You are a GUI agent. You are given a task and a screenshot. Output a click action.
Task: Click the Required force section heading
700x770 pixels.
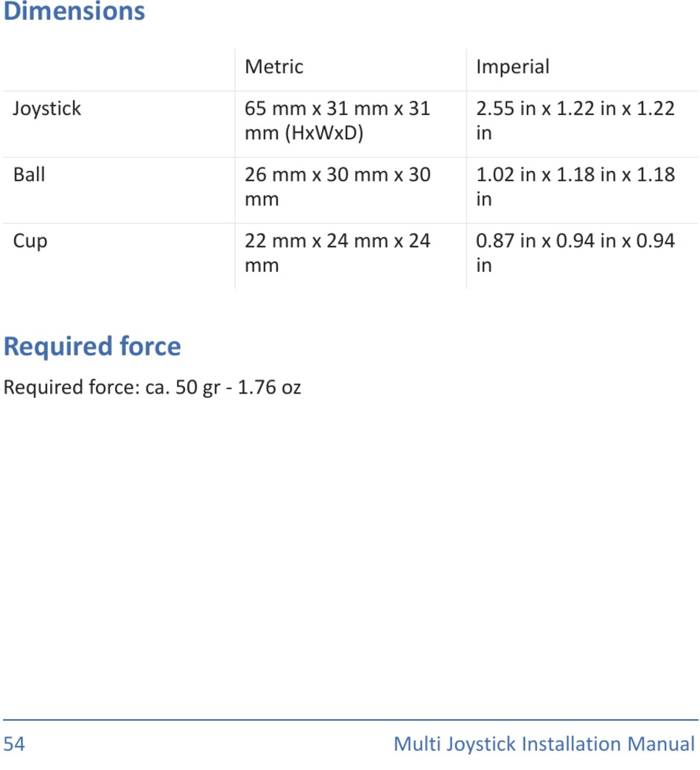92,346
